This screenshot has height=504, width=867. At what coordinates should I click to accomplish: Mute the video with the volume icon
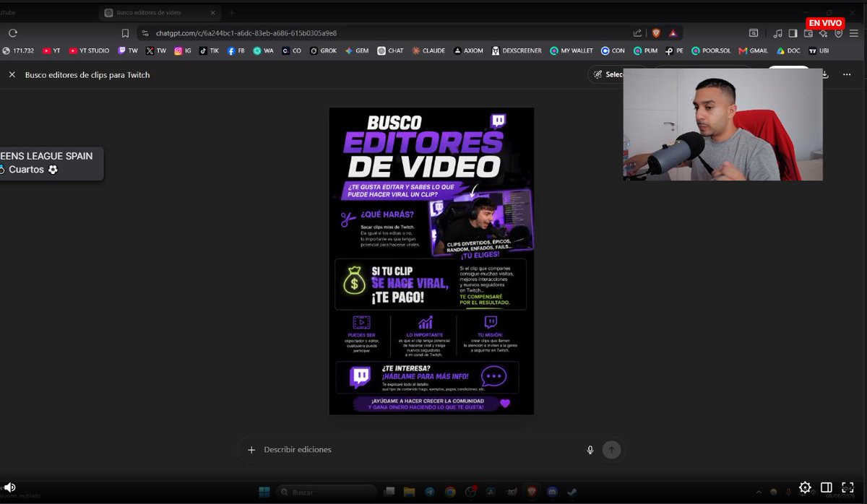(x=9, y=487)
